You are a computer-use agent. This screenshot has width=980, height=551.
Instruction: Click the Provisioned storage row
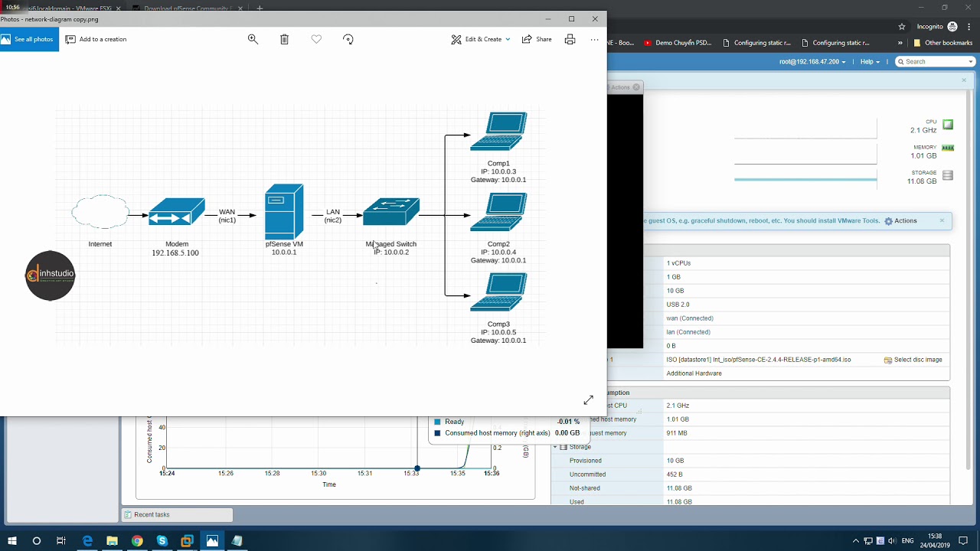tap(750, 461)
